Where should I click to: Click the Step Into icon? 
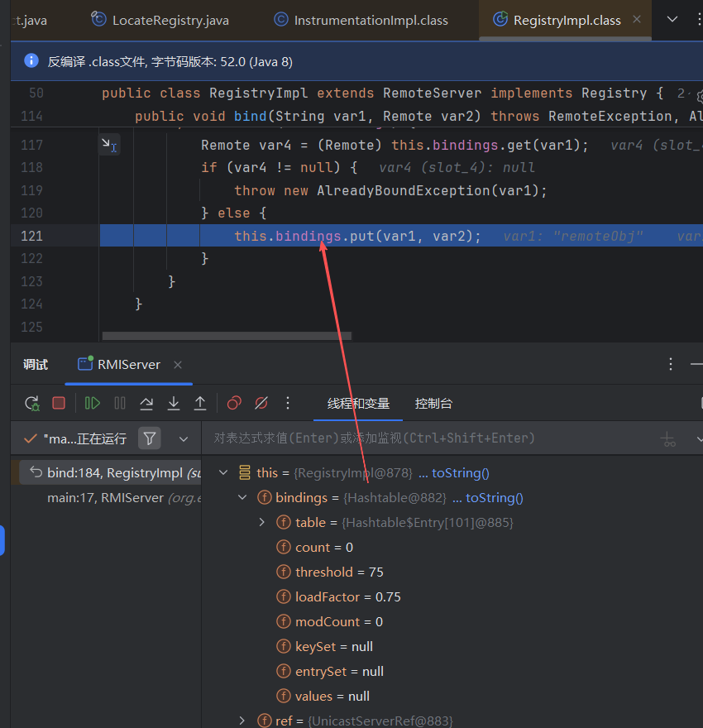174,404
